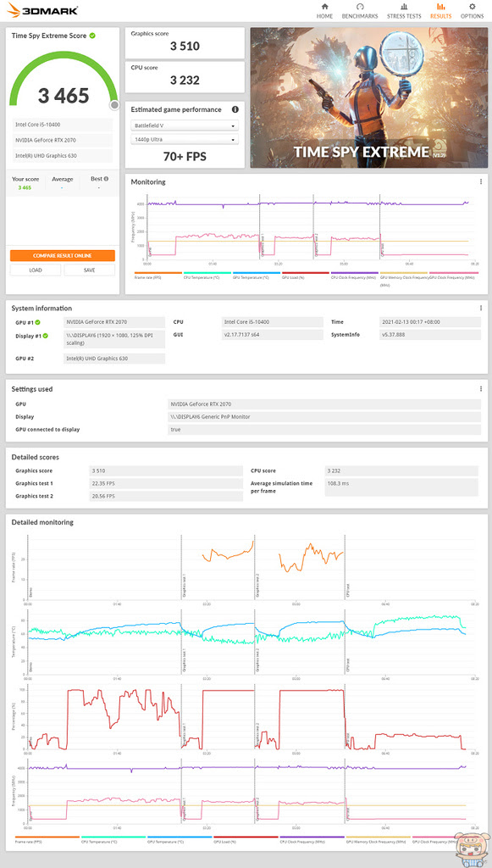The image size is (492, 868).
Task: Toggle GPU Temperature series in Monitoring legend
Action: tap(257, 275)
